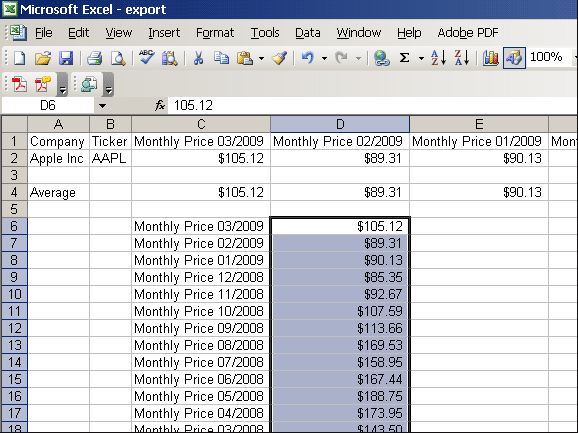Screen dimensions: 578x433
Task: Open the 100% zoom combo box
Action: click(x=552, y=57)
